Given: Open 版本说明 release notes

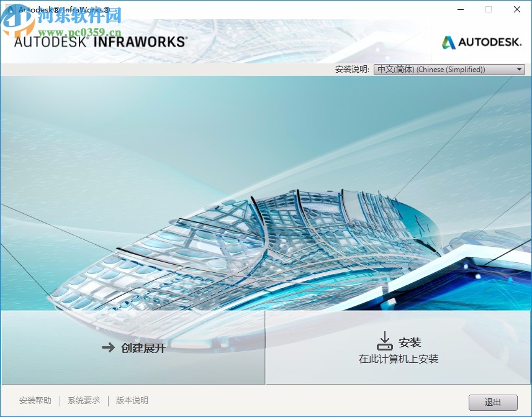Looking at the screenshot, I should pos(131,401).
